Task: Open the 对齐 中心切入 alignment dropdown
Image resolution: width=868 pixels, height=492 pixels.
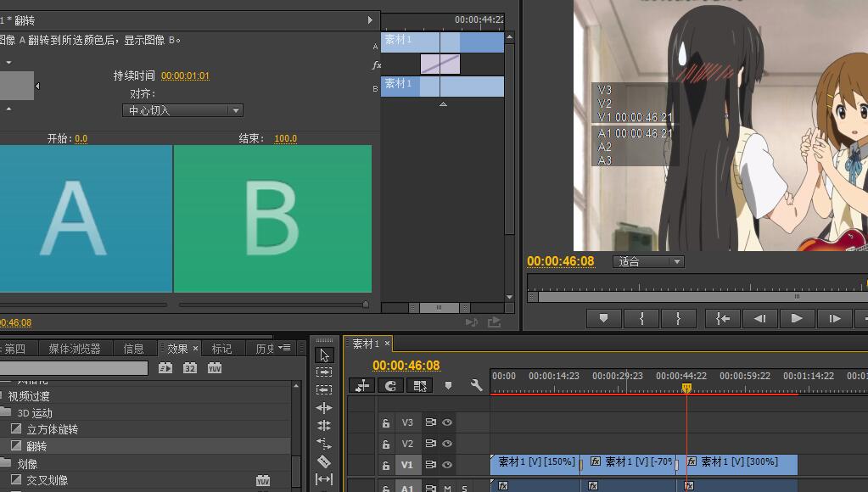Action: [182, 110]
